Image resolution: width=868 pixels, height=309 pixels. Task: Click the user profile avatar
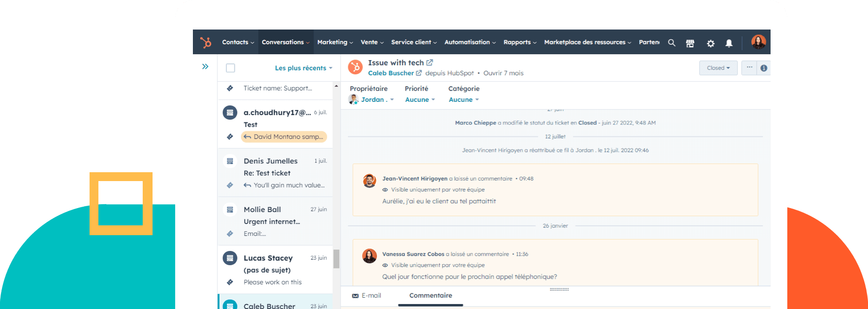pos(758,42)
